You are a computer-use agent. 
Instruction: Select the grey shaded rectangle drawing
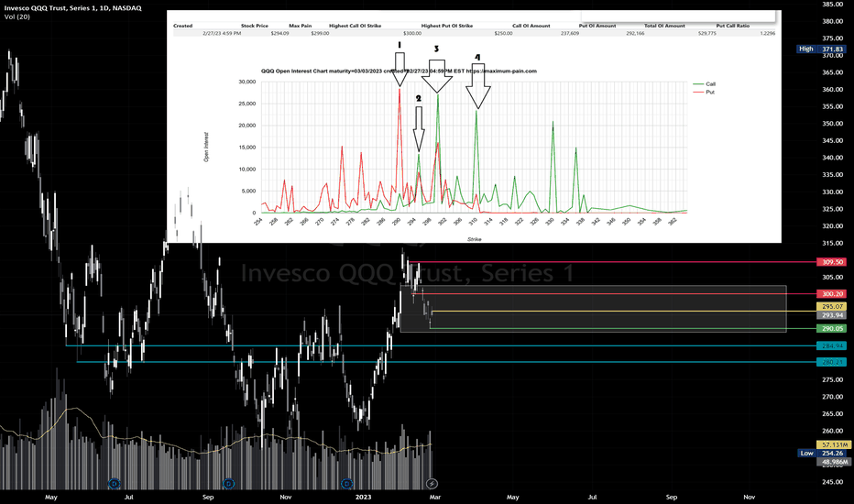pyautogui.click(x=593, y=309)
